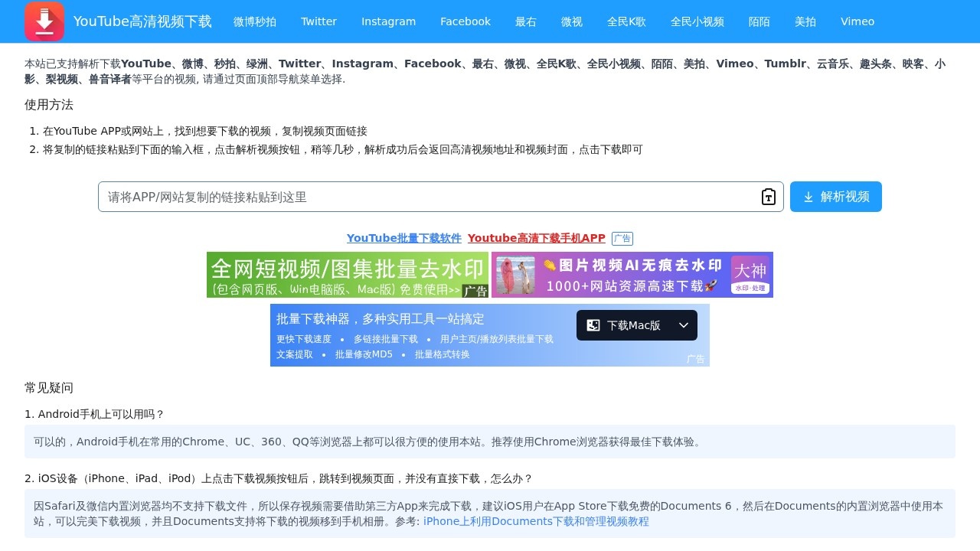Viewport: 980px width, 551px height.
Task: Click the red download logo icon
Action: tap(44, 21)
